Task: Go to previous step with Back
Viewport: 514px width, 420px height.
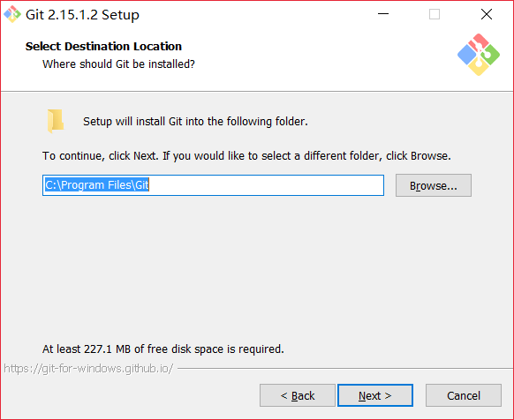Action: click(x=298, y=395)
